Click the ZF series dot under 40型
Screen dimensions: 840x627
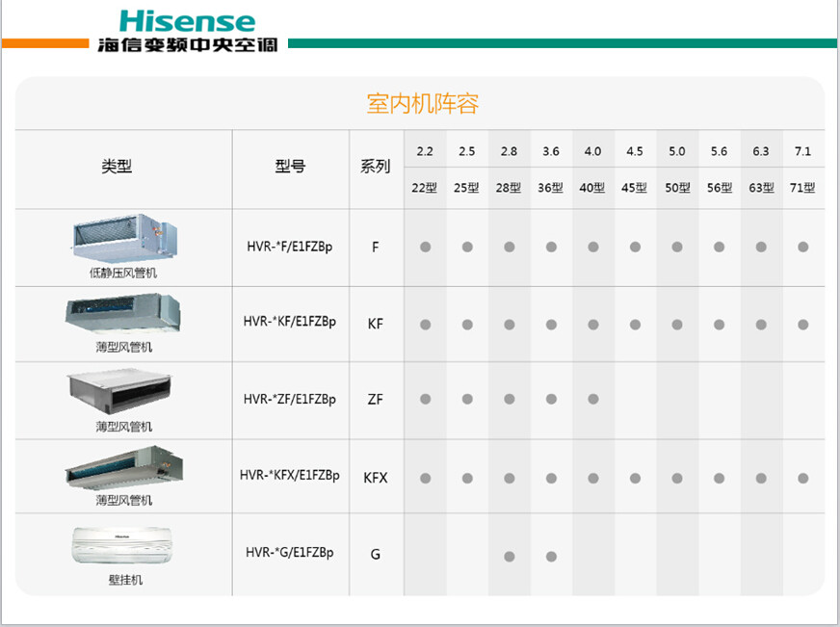592,400
